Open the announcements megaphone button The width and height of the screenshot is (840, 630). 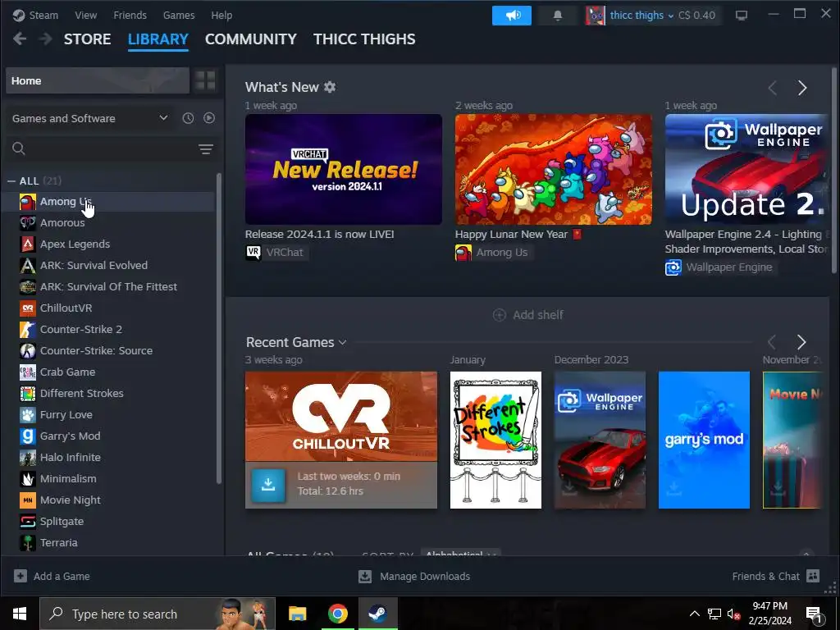tap(512, 16)
